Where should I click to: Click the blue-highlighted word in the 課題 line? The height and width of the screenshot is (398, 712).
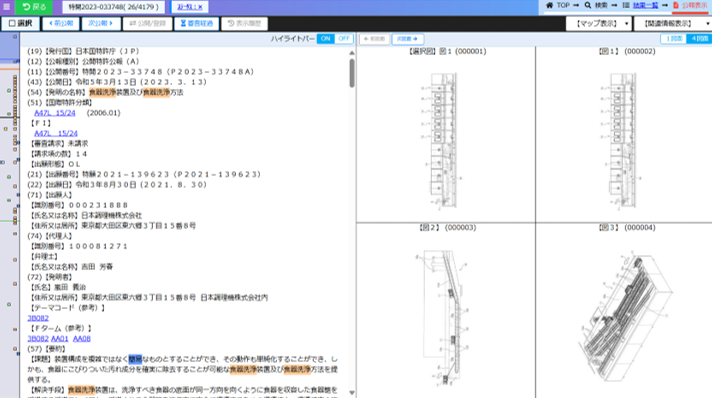pos(135,359)
